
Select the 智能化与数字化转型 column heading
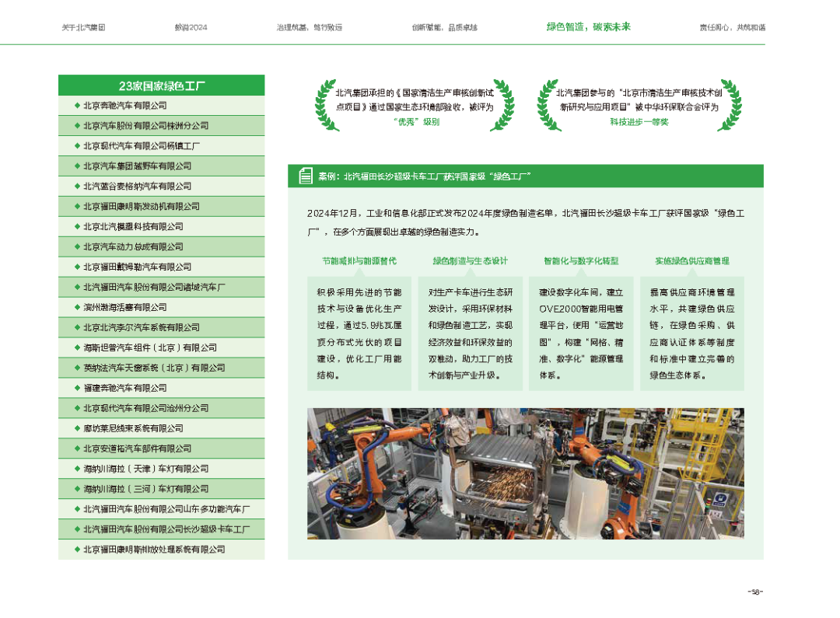coord(581,260)
